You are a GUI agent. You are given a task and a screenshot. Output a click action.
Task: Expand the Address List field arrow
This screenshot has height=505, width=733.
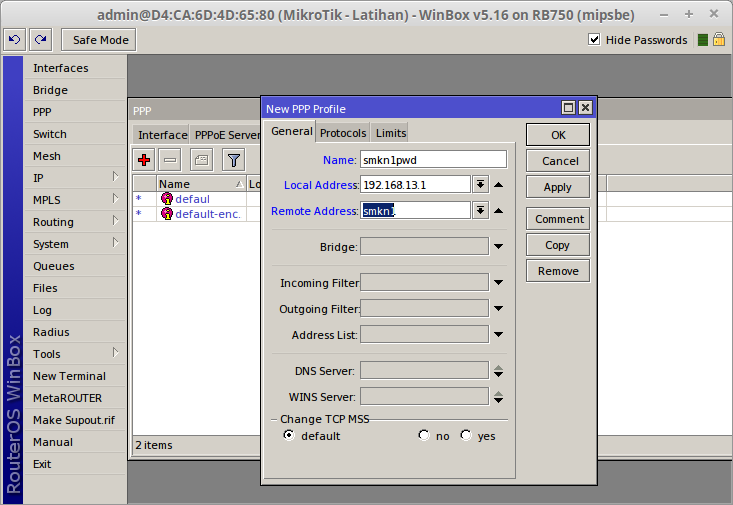(498, 334)
